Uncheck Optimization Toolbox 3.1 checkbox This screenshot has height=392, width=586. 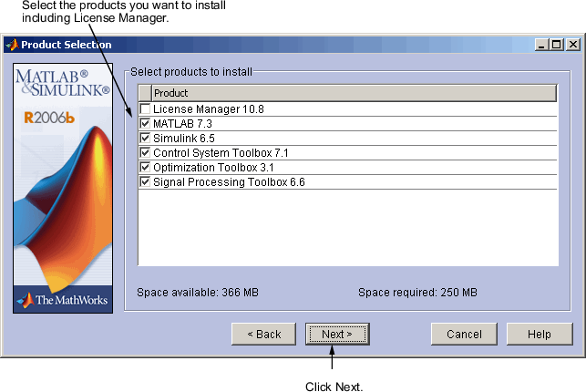(145, 167)
